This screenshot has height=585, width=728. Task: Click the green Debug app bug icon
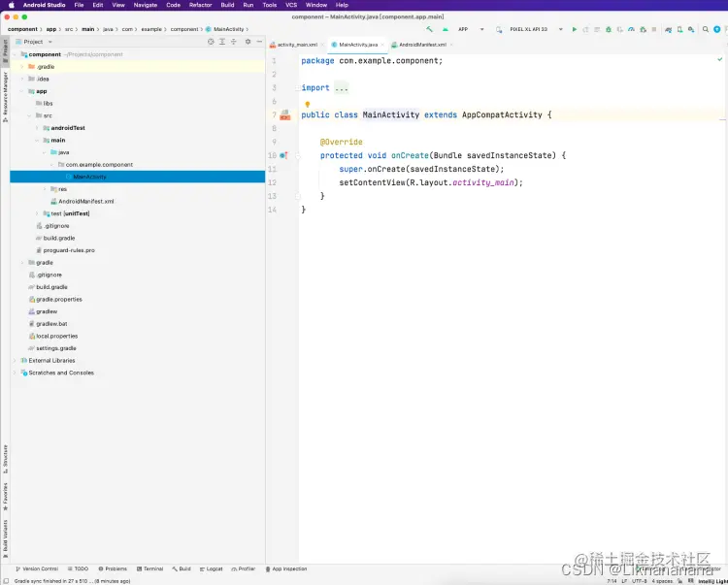tap(609, 29)
